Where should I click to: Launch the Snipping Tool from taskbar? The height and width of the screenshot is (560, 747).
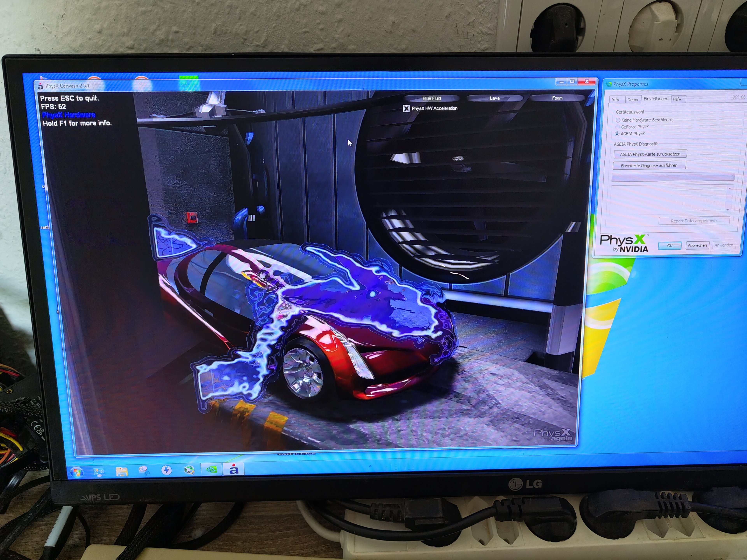pos(144,471)
